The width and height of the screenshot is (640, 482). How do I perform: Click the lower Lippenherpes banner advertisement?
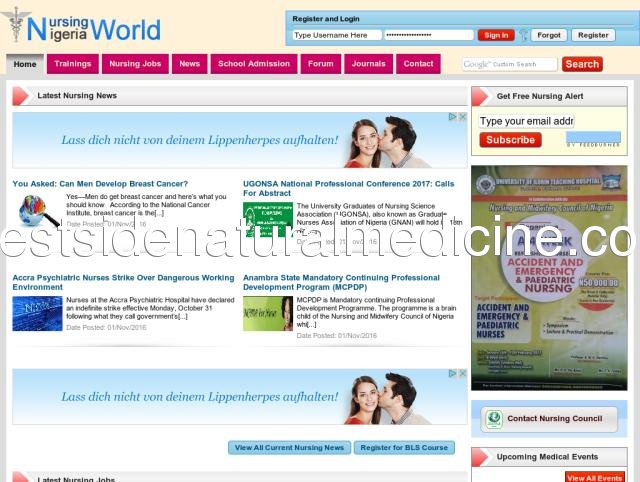coord(240,397)
